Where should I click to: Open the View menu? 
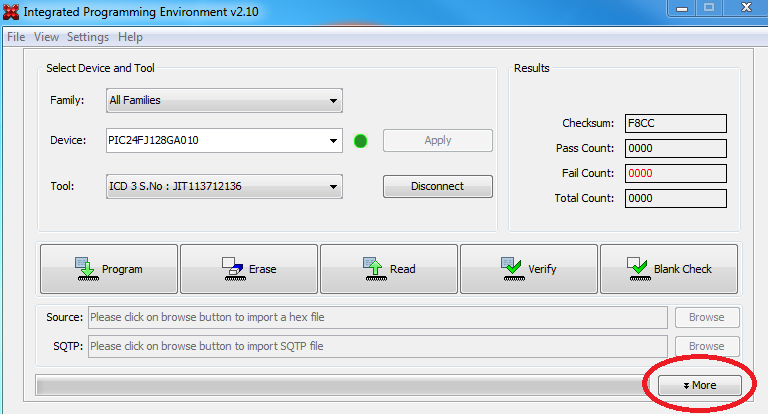(47, 37)
